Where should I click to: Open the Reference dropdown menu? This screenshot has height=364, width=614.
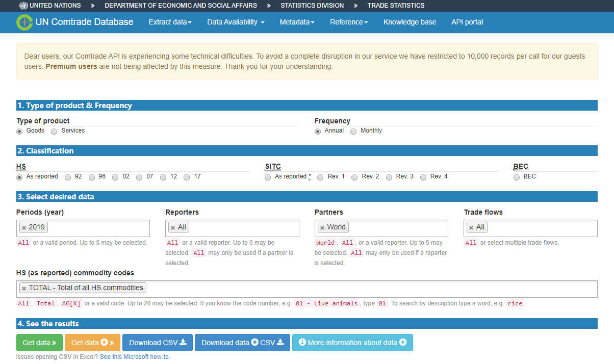(x=349, y=22)
